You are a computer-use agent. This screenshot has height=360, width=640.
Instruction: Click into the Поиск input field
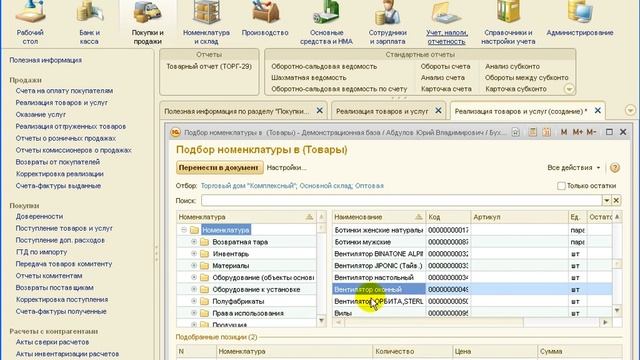(401, 200)
